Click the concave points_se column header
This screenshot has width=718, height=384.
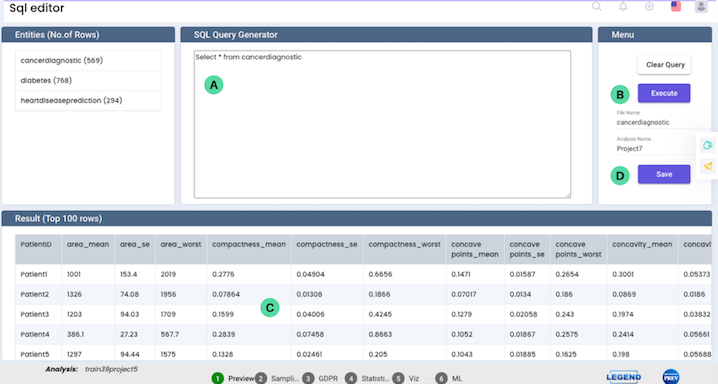527,249
